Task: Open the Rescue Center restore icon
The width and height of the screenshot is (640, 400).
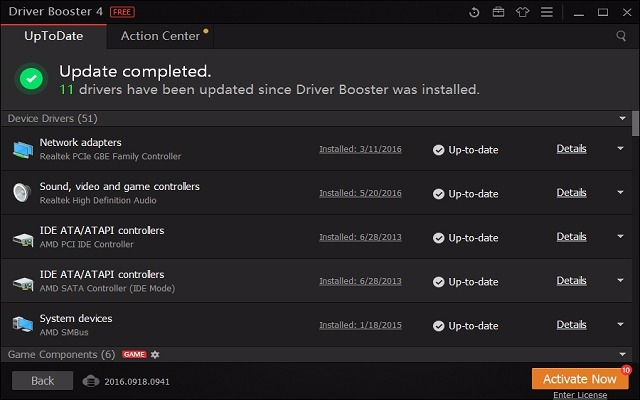Action: point(474,12)
